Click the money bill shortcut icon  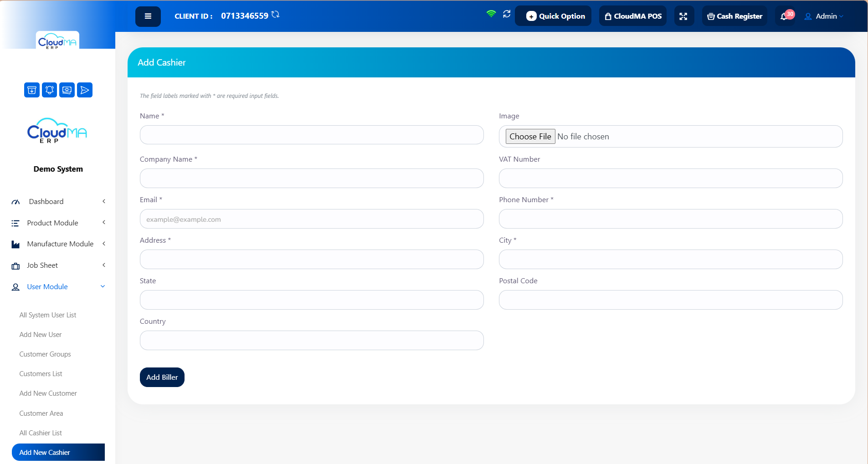coord(67,90)
